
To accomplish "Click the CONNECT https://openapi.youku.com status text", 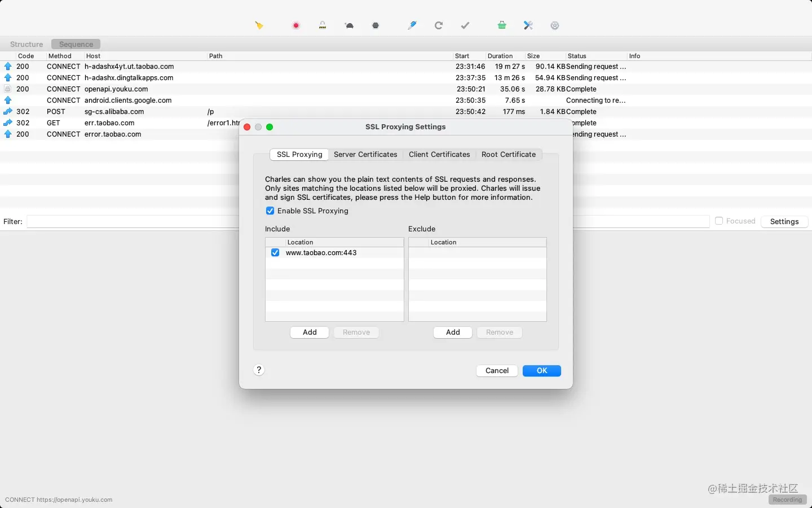I will click(59, 500).
